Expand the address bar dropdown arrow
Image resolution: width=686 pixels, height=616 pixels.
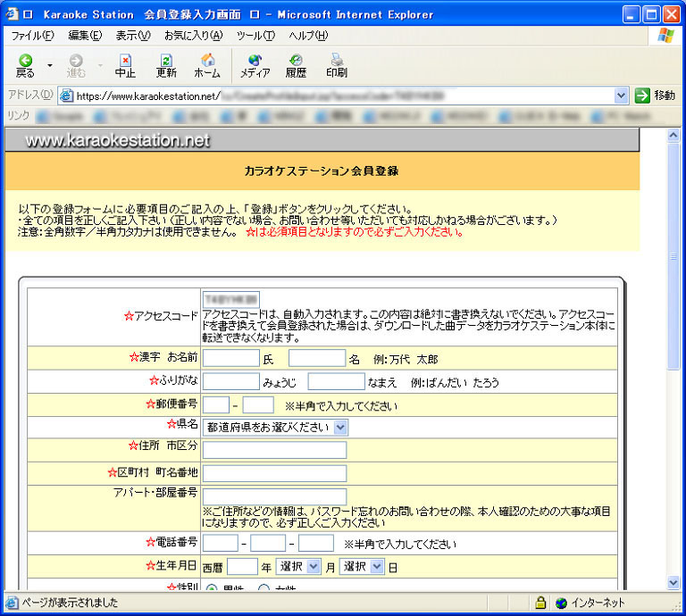(x=621, y=96)
